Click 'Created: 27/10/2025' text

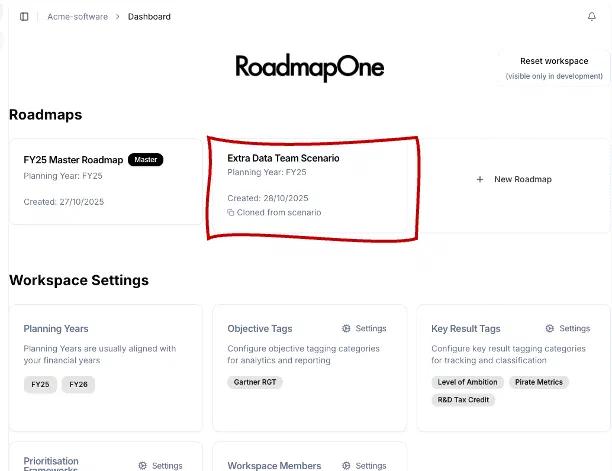click(64, 202)
